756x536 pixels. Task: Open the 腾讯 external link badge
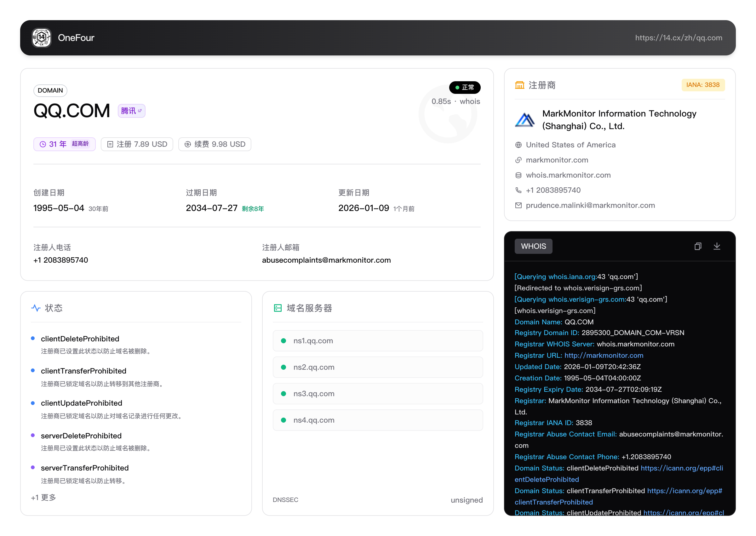[131, 111]
